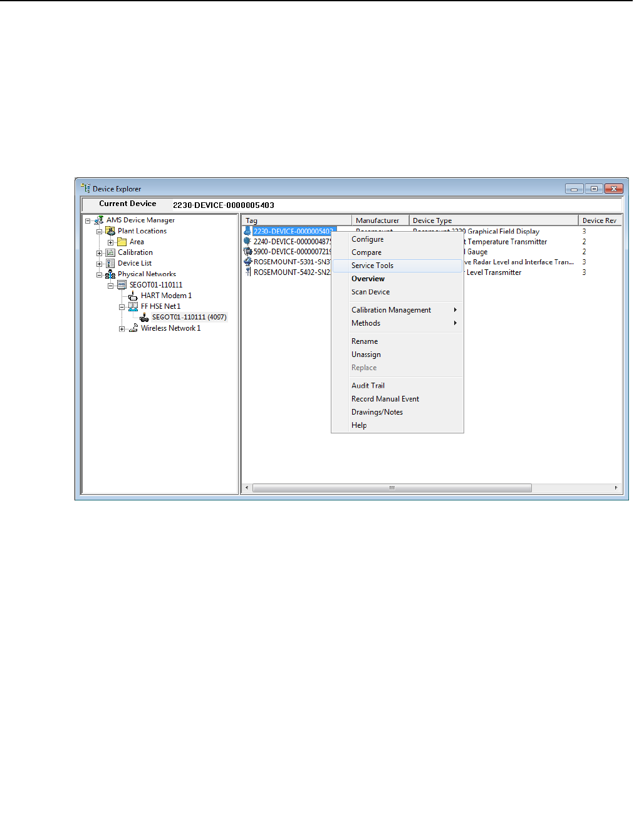Select HART Modem 1 in the tree
The image size is (644, 828).
coord(166,296)
